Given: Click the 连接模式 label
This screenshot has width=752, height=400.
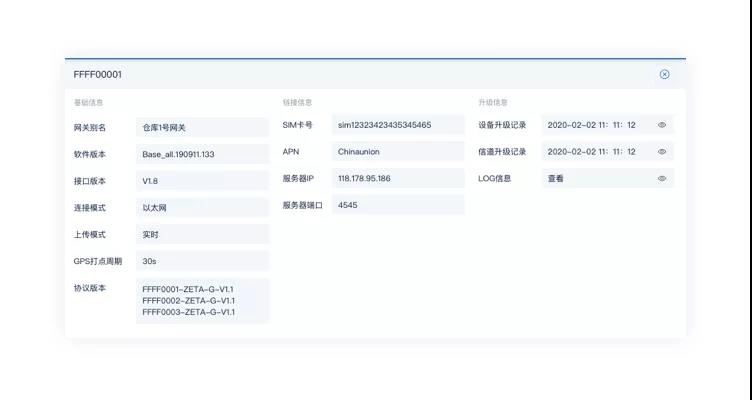Looking at the screenshot, I should (90, 208).
